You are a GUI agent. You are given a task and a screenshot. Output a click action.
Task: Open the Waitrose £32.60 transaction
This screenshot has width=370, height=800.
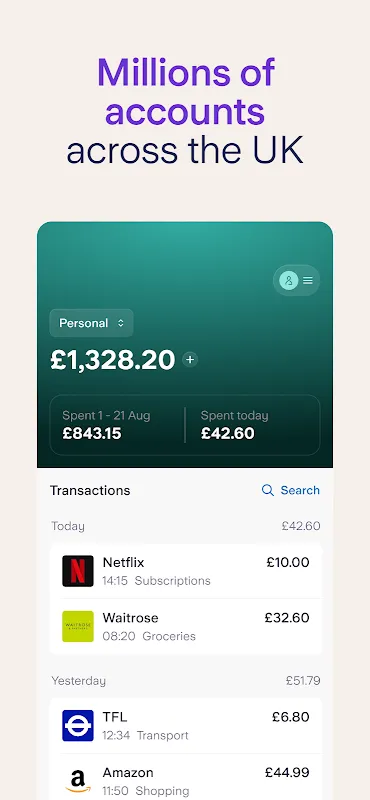[186, 627]
